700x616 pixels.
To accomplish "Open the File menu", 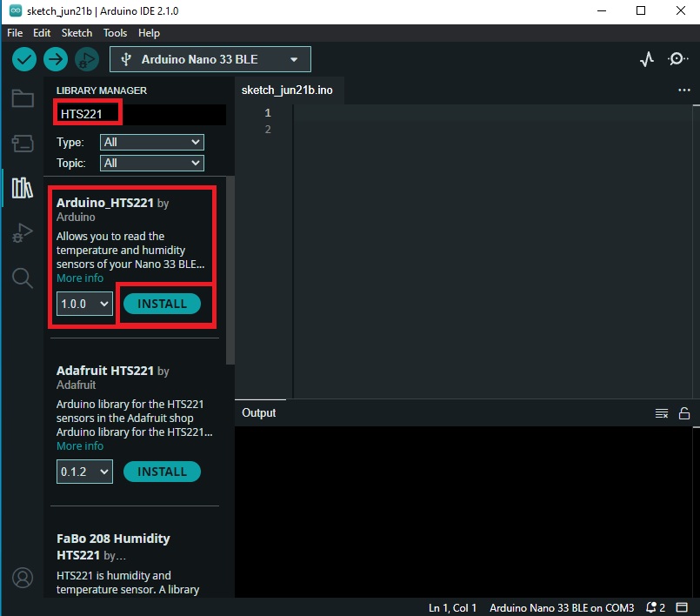I will tap(15, 33).
